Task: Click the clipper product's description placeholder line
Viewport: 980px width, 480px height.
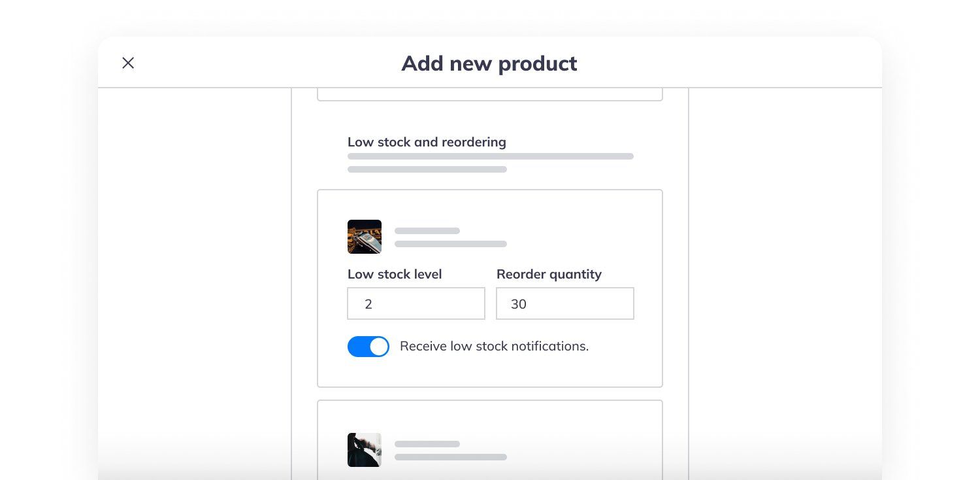Action: click(x=451, y=244)
